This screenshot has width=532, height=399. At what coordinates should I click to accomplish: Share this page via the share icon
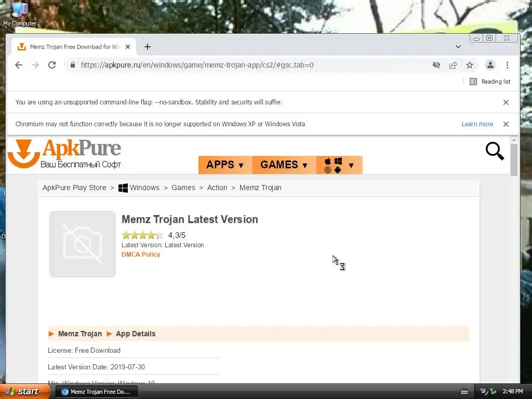click(x=453, y=65)
